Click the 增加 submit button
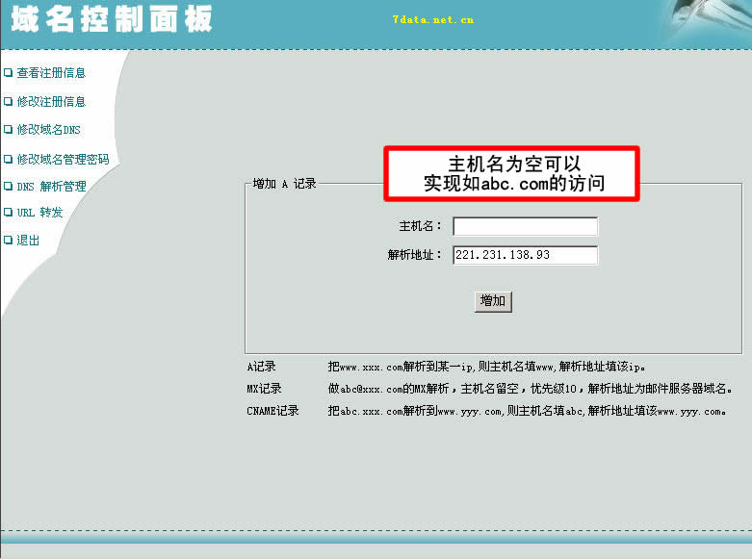This screenshot has width=752, height=560. [x=493, y=301]
